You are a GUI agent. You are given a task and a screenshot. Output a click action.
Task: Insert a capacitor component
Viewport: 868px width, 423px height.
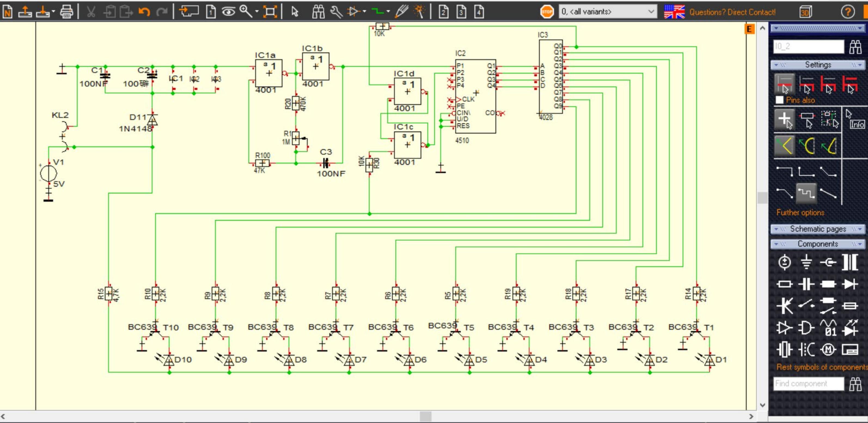pyautogui.click(x=806, y=284)
